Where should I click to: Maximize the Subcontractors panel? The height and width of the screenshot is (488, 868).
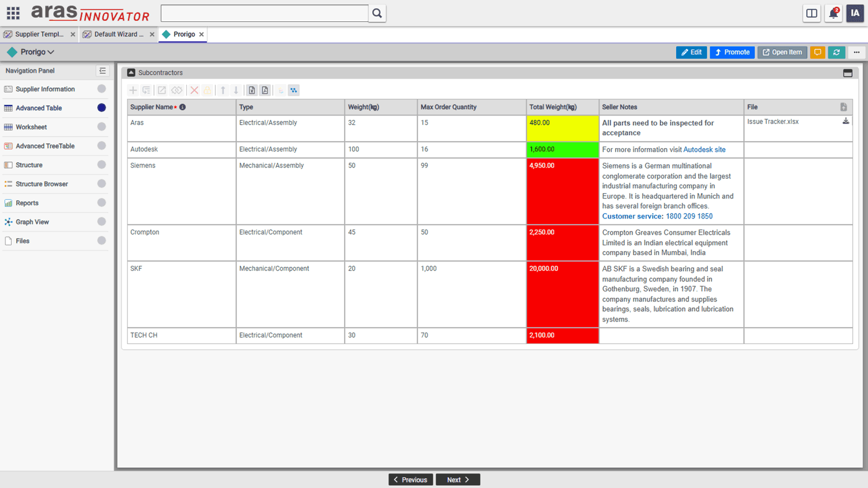click(847, 73)
